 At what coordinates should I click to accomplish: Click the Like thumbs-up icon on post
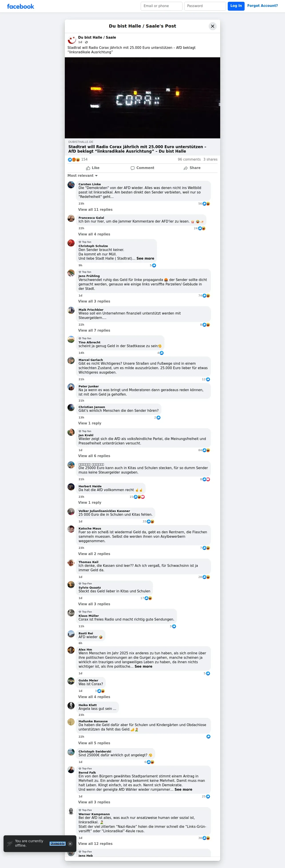[x=88, y=168]
